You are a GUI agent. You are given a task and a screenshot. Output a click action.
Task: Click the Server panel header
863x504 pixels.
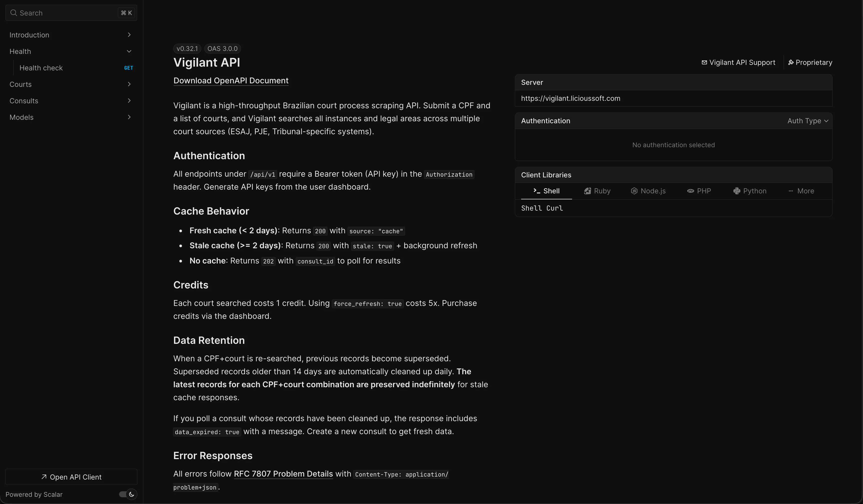(674, 82)
